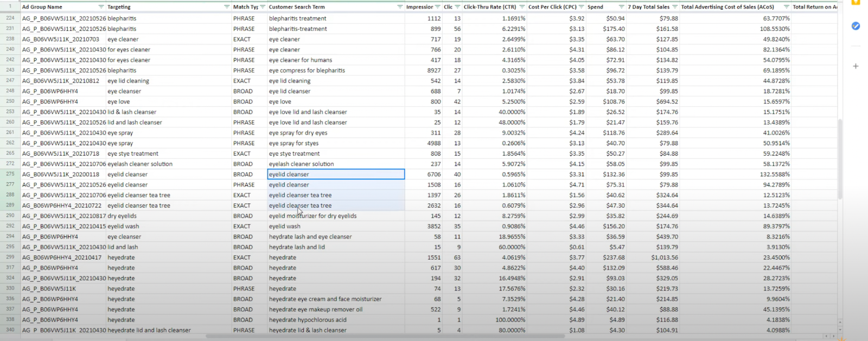868x341 pixels.
Task: Click search term 'heyedrate eye cream and face moisturizer'
Action: pyautogui.click(x=325, y=299)
